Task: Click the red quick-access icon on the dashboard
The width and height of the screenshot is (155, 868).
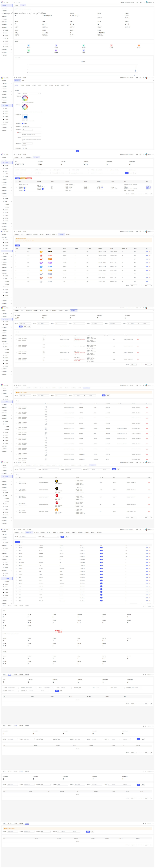Action: [111, 45]
